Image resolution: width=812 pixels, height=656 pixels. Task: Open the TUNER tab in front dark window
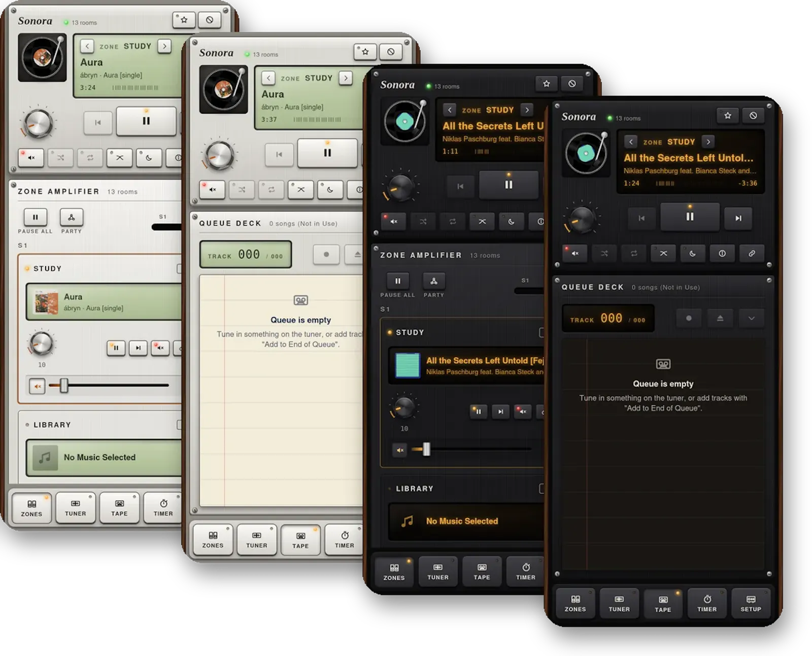[x=619, y=603]
